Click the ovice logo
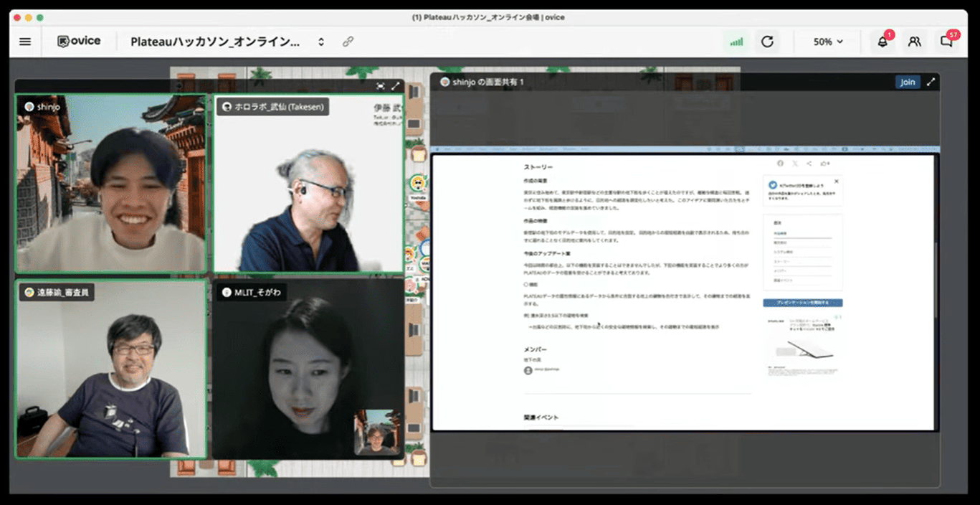This screenshot has width=980, height=505. pos(79,42)
